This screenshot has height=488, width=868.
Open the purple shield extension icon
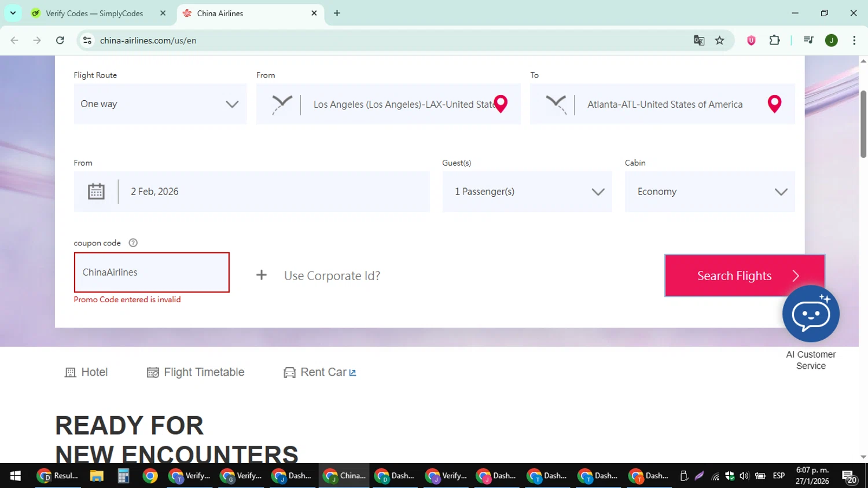pyautogui.click(x=751, y=41)
